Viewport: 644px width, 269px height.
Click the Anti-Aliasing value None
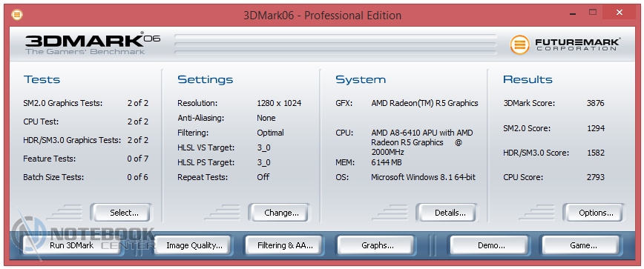266,118
